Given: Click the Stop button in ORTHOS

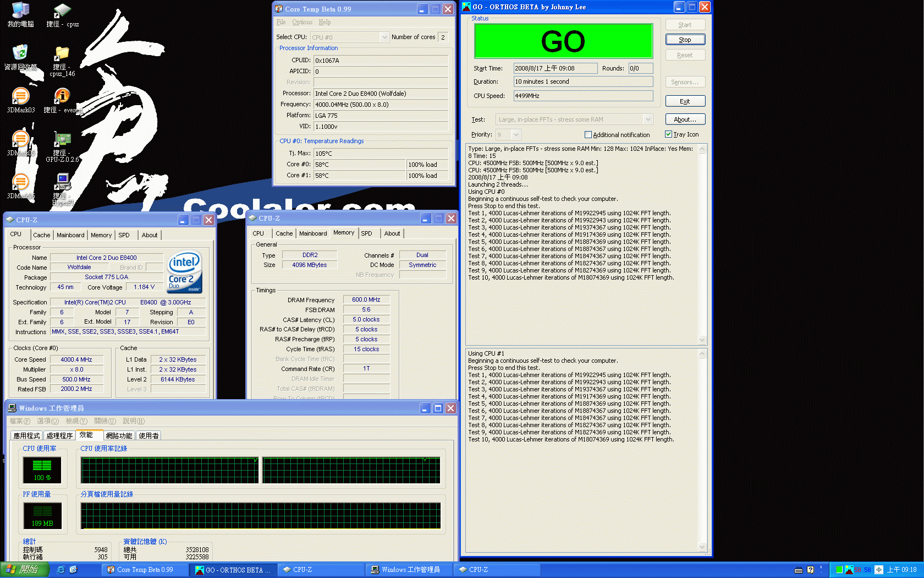Looking at the screenshot, I should point(685,40).
